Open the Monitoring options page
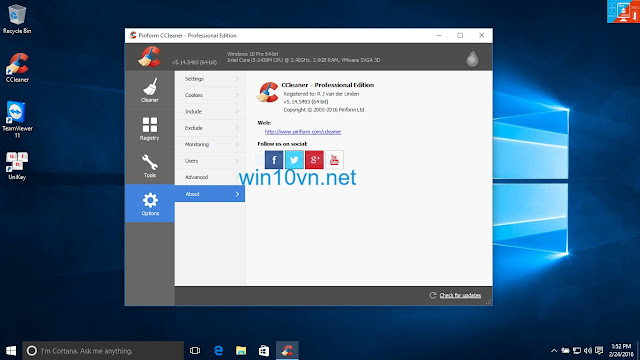 210,144
